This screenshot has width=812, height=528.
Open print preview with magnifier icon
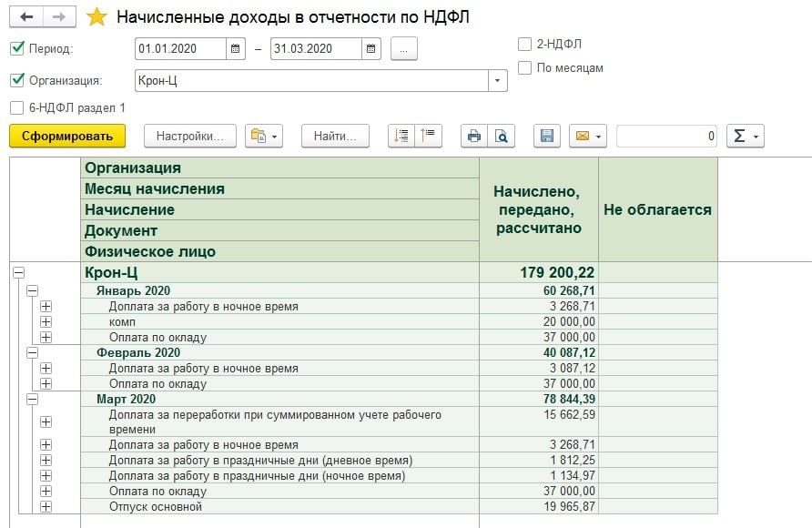coord(501,137)
